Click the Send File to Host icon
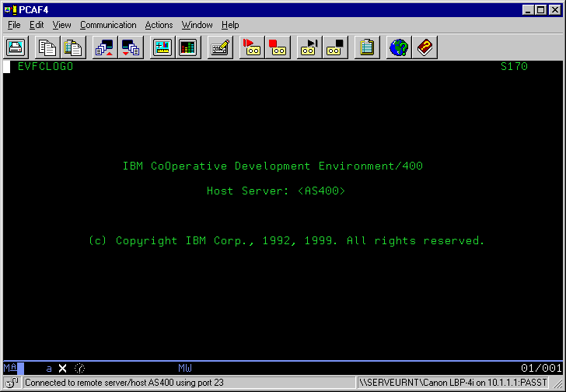This screenshot has height=392, width=566. pos(104,47)
